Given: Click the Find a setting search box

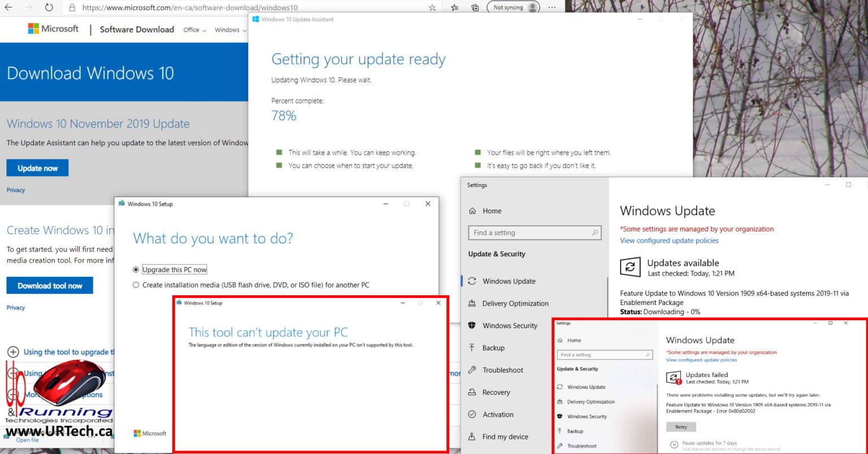Looking at the screenshot, I should (533, 233).
